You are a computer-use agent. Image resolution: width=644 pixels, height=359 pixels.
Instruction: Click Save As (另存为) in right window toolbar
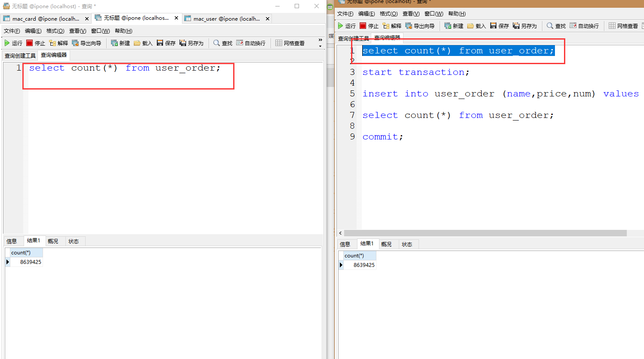(525, 26)
